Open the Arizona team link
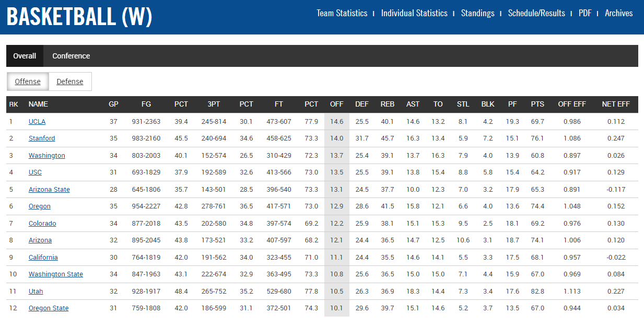 coord(40,240)
